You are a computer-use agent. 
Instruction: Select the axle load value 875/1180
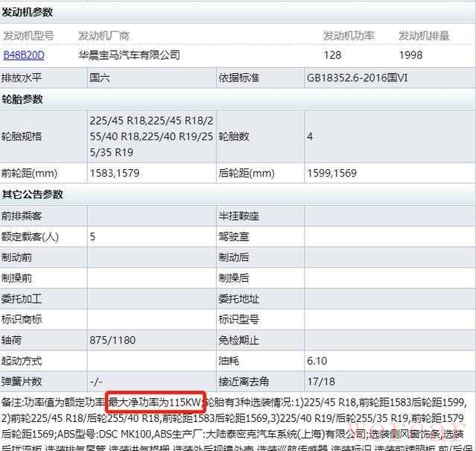point(111,340)
